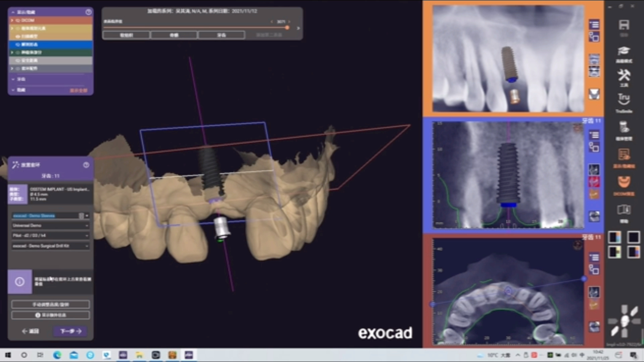Toggle visibility of the DICOM layer
The height and width of the screenshot is (362, 644).
[x=18, y=20]
